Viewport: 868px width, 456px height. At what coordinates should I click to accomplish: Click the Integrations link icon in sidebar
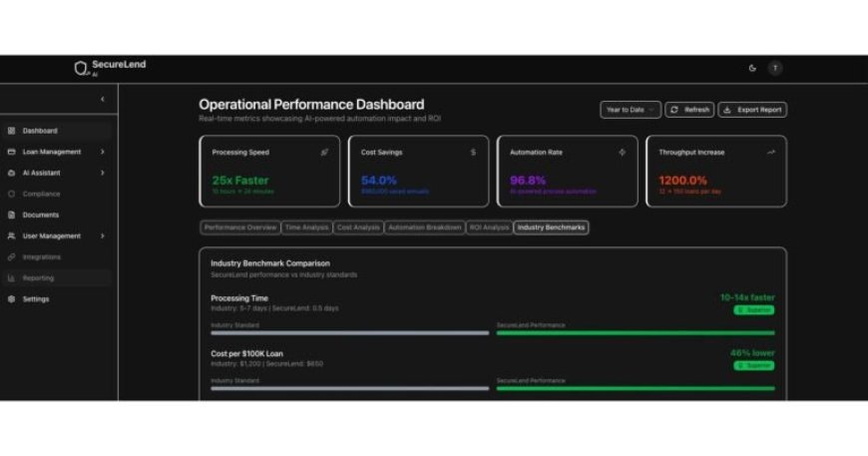pos(11,257)
